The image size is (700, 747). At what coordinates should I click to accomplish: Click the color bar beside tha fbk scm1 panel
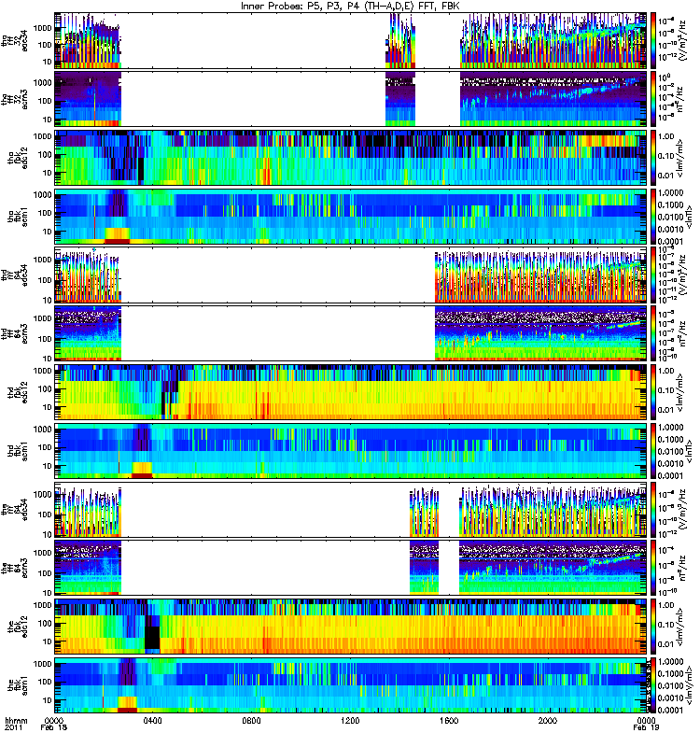pyautogui.click(x=652, y=217)
